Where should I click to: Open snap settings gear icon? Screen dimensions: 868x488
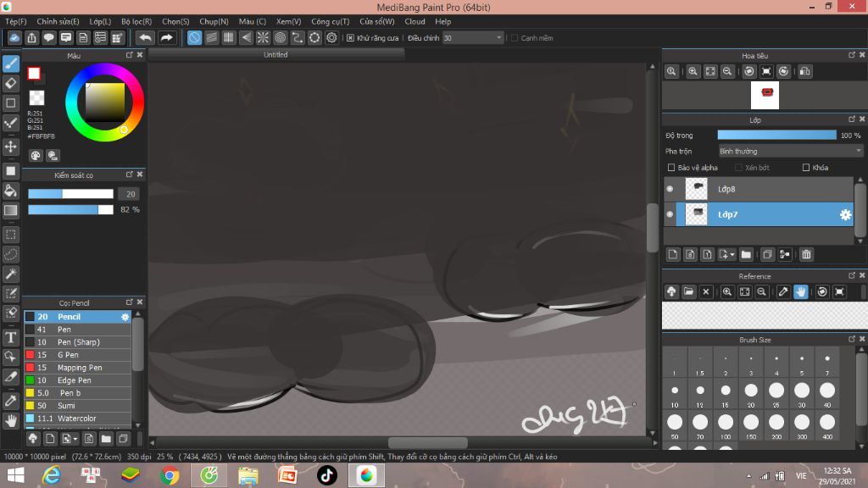[331, 37]
